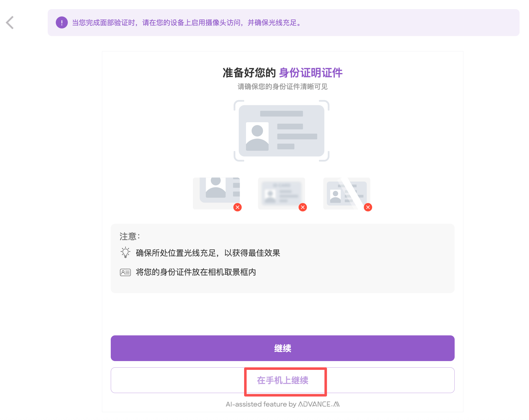The height and width of the screenshot is (420, 529).
Task: Click the purple 身份证明证件 heading text
Action: pos(310,73)
